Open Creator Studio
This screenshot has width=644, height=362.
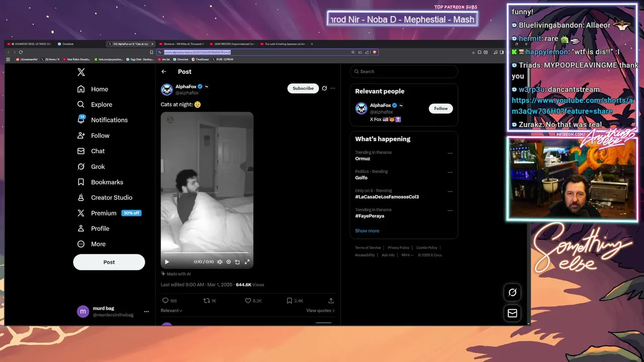click(x=105, y=198)
